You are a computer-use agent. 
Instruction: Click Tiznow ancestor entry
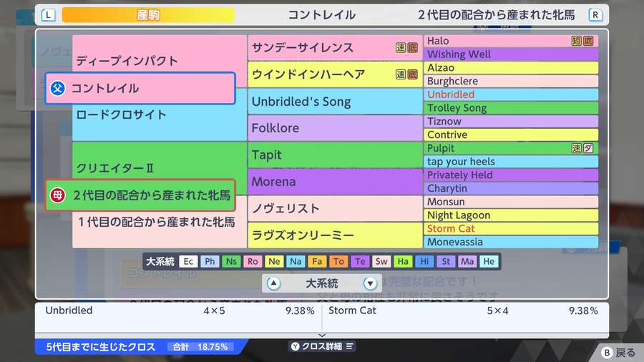(x=511, y=121)
